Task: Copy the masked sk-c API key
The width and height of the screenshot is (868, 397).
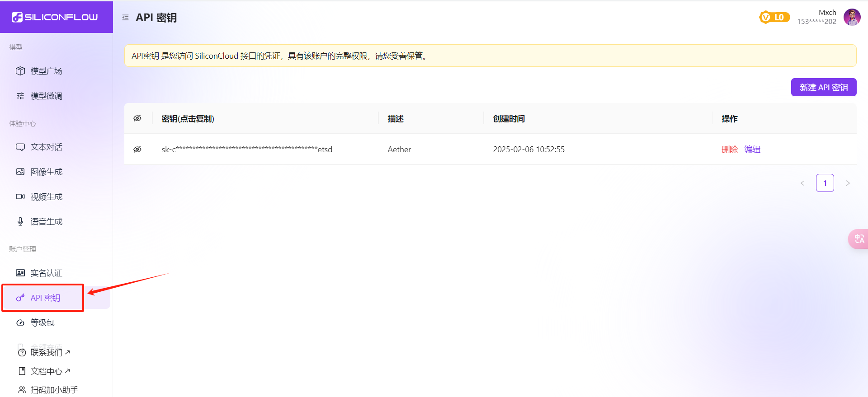Action: click(247, 149)
